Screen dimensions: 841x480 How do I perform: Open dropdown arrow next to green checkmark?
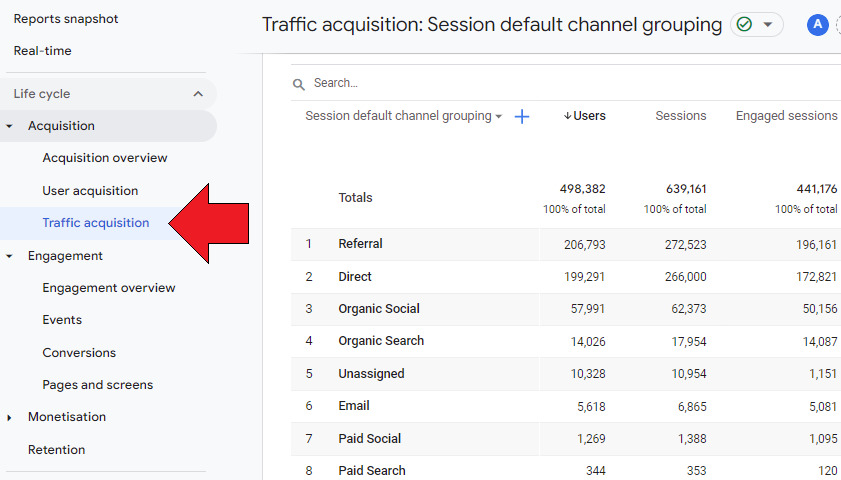(768, 25)
